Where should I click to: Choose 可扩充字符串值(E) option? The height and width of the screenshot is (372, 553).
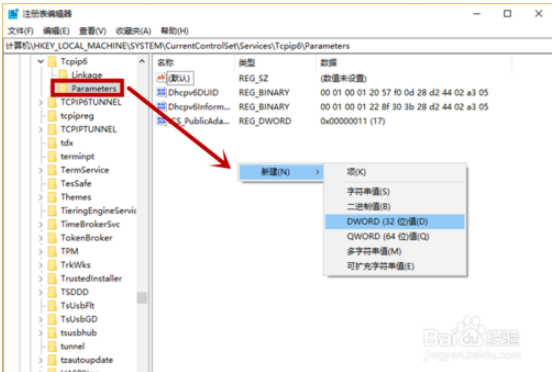(395, 266)
